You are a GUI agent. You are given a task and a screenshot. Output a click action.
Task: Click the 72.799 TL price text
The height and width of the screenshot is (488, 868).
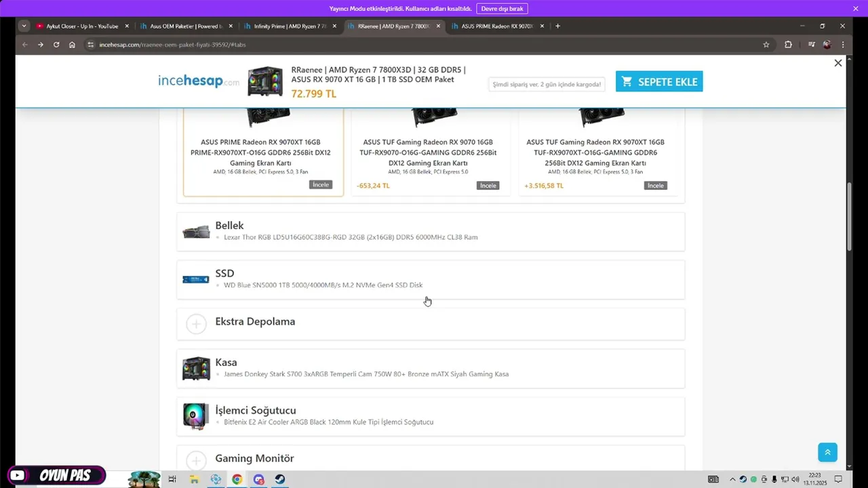pos(313,94)
